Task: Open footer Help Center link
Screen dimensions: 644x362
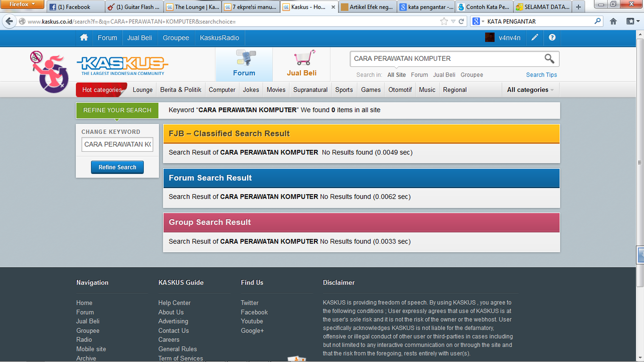Action: 175,303
